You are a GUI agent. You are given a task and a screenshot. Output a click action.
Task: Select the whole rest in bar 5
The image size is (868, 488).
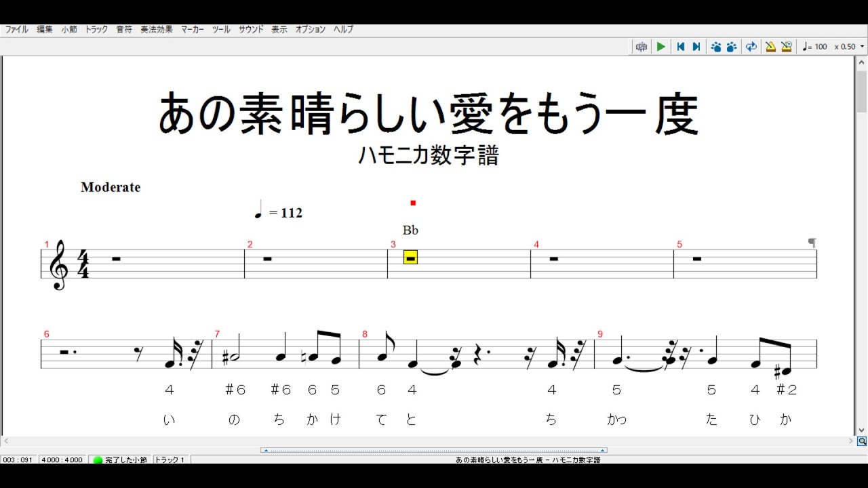click(x=697, y=258)
